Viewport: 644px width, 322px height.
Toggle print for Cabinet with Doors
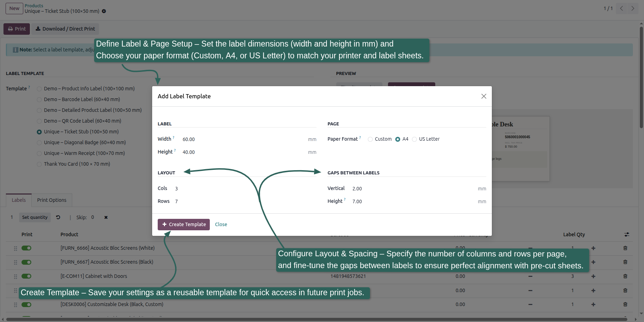tap(26, 276)
